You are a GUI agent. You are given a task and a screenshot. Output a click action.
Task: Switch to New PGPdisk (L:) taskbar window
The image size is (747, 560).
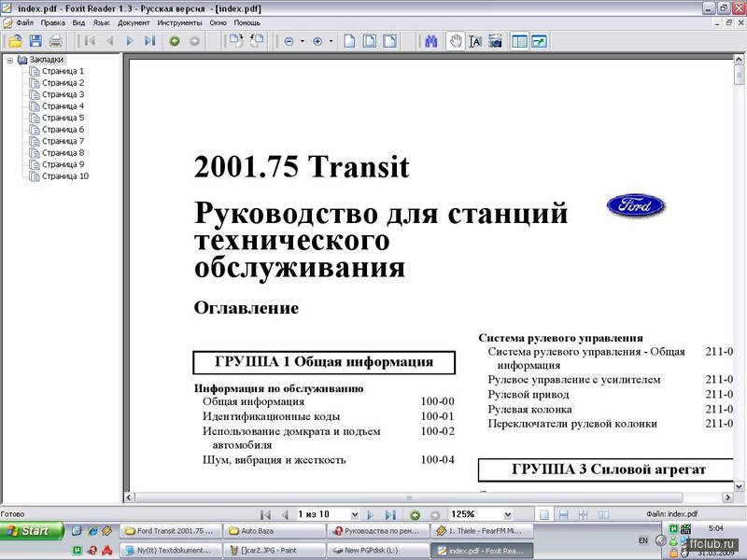[x=378, y=551]
